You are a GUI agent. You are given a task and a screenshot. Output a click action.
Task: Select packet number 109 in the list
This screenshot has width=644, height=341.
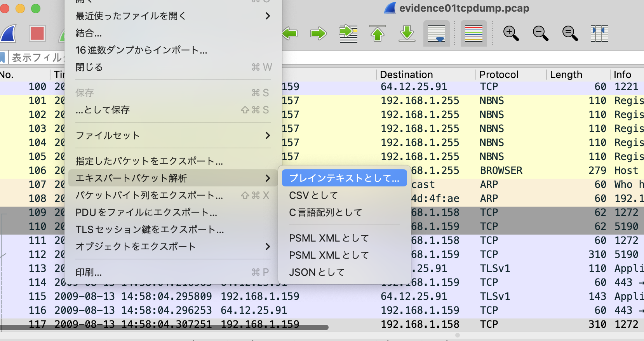tap(37, 212)
